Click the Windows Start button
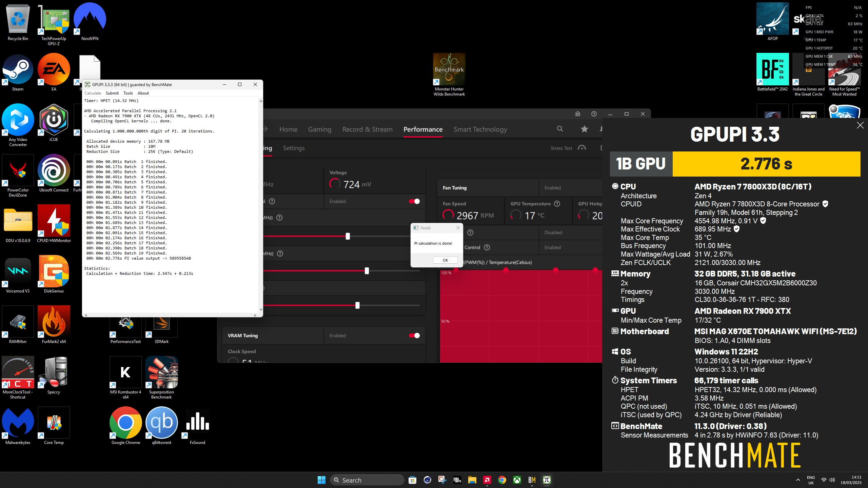Viewport: 868px width, 488px height. [321, 480]
